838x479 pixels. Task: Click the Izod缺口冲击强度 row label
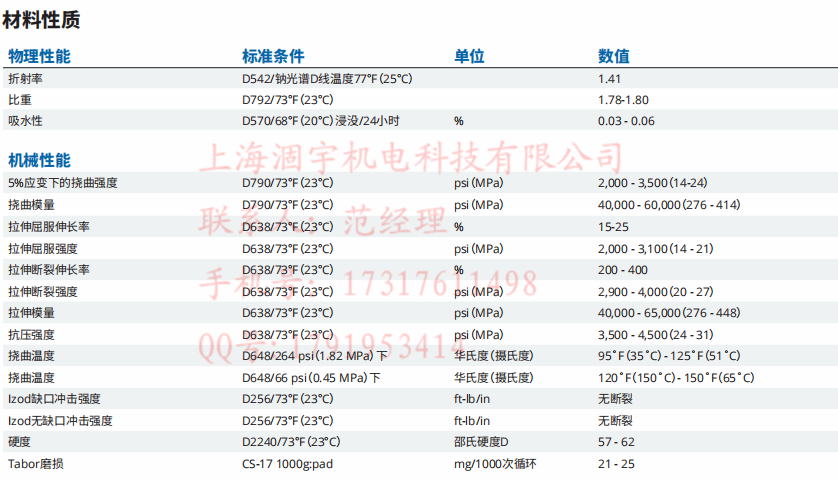[54, 399]
